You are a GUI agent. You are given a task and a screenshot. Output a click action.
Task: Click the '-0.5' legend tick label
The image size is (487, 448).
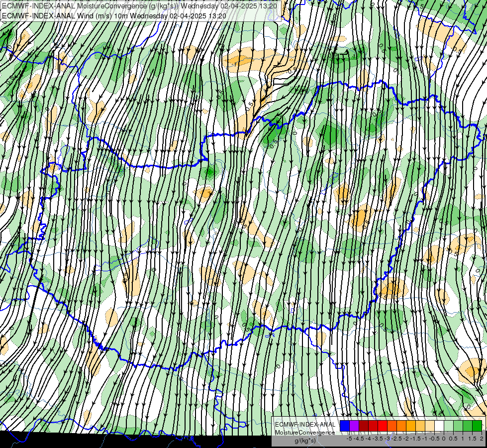point(434,439)
